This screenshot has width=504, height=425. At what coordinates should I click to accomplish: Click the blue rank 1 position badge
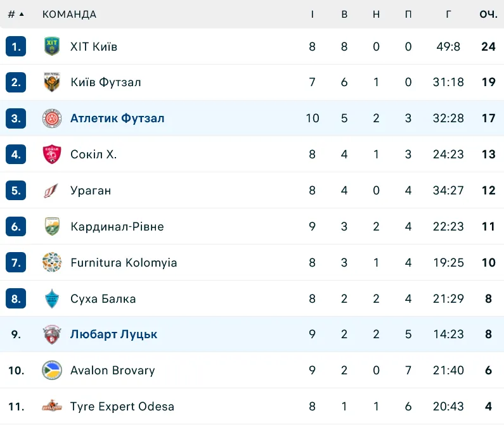16,46
